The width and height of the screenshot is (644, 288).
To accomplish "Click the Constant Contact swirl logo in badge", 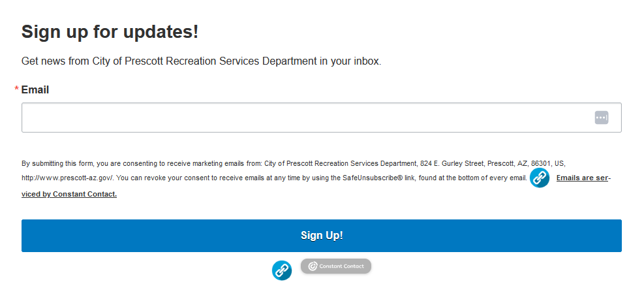I will (313, 266).
